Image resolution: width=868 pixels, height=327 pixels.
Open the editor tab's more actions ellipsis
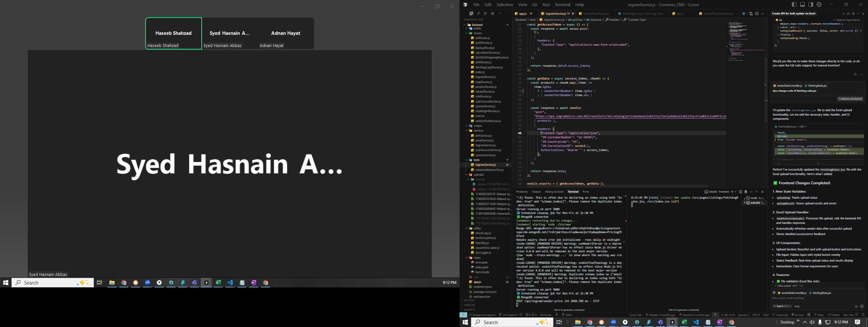[x=763, y=13]
